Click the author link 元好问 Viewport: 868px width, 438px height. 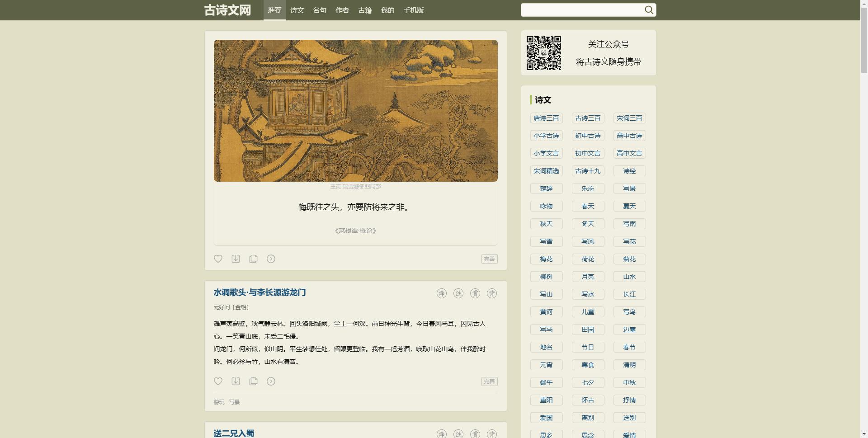point(222,307)
